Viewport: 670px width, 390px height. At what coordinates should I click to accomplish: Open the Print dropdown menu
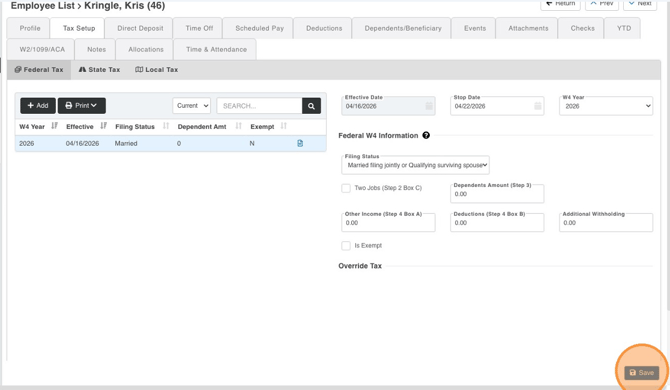(x=82, y=106)
